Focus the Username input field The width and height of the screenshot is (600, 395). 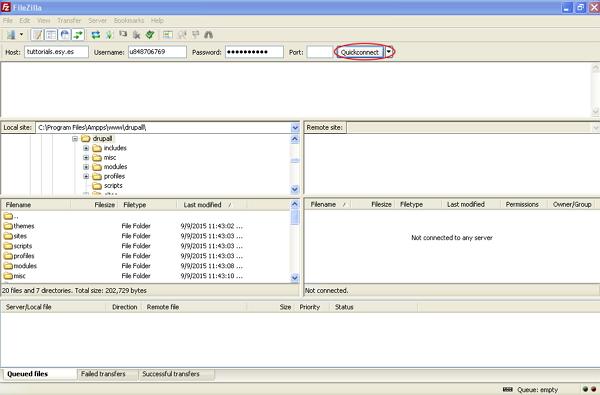click(157, 52)
